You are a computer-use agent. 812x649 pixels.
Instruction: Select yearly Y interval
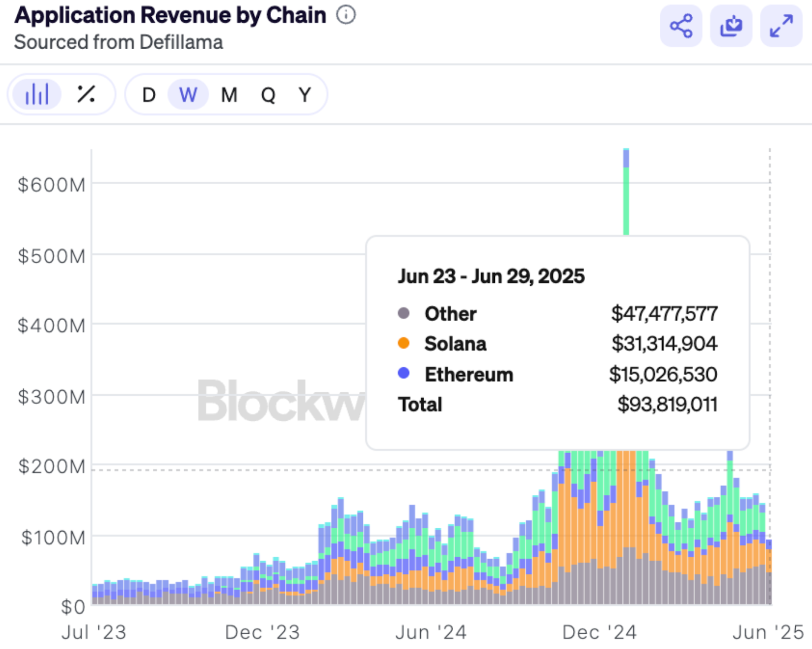pyautogui.click(x=305, y=95)
